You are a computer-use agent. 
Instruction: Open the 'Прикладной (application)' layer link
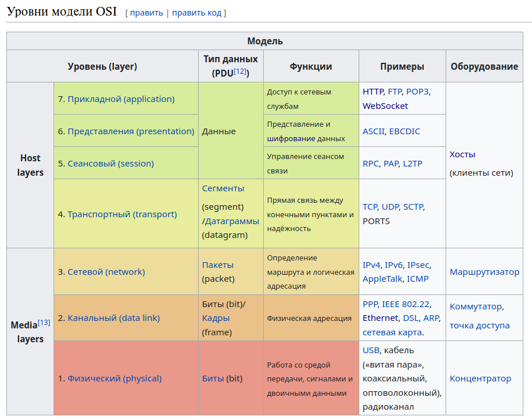point(121,99)
